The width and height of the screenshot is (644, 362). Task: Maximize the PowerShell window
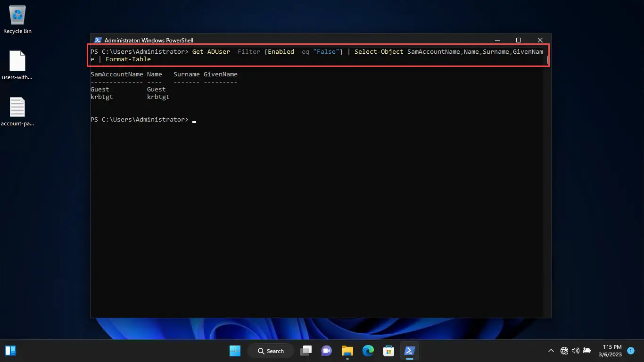(x=519, y=40)
